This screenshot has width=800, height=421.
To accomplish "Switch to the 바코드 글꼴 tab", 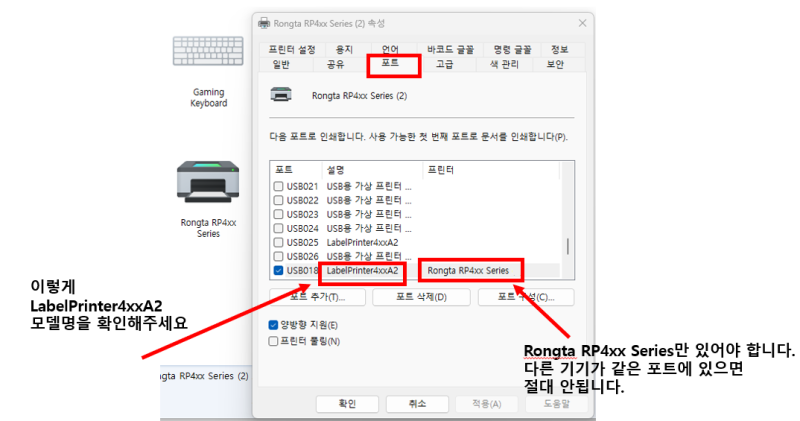I will (451, 49).
